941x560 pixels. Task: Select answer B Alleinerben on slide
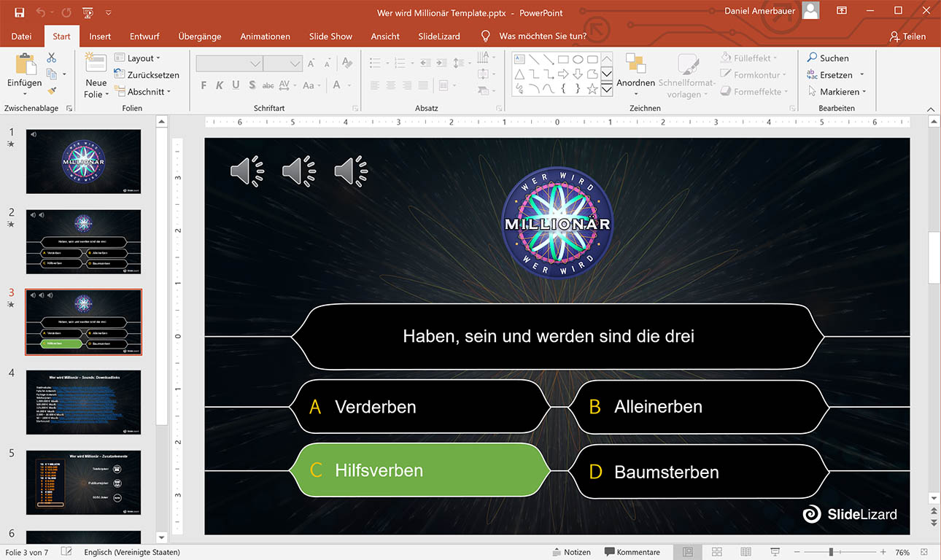pyautogui.click(x=700, y=407)
